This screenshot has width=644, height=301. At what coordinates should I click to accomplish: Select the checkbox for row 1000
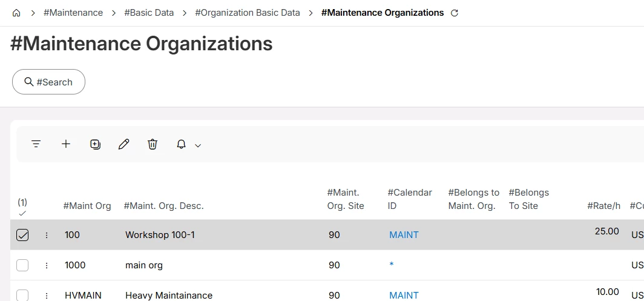pyautogui.click(x=22, y=265)
